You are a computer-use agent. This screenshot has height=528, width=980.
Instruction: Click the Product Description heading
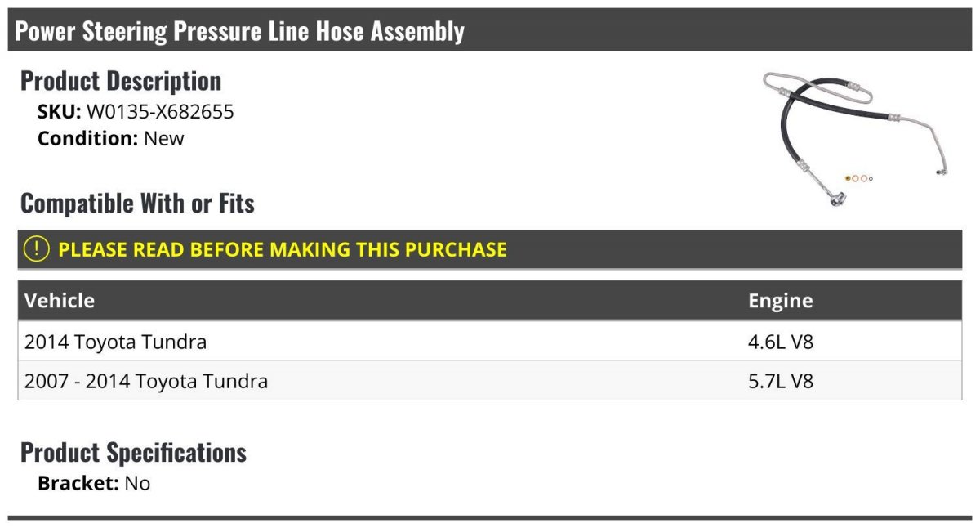[121, 81]
